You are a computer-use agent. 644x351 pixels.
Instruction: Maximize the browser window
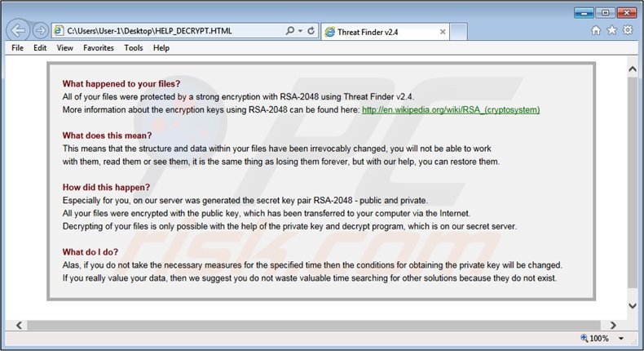point(605,13)
